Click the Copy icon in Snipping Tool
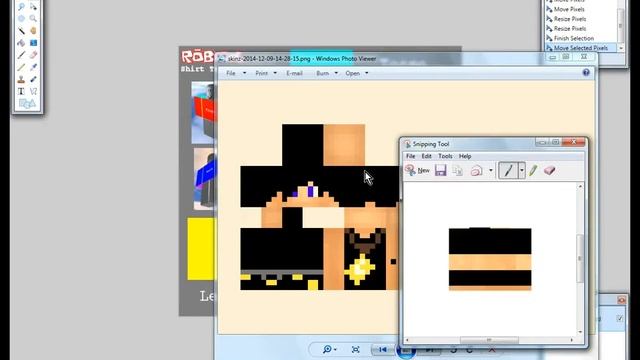Viewport: 640px width, 360px height. pos(458,171)
